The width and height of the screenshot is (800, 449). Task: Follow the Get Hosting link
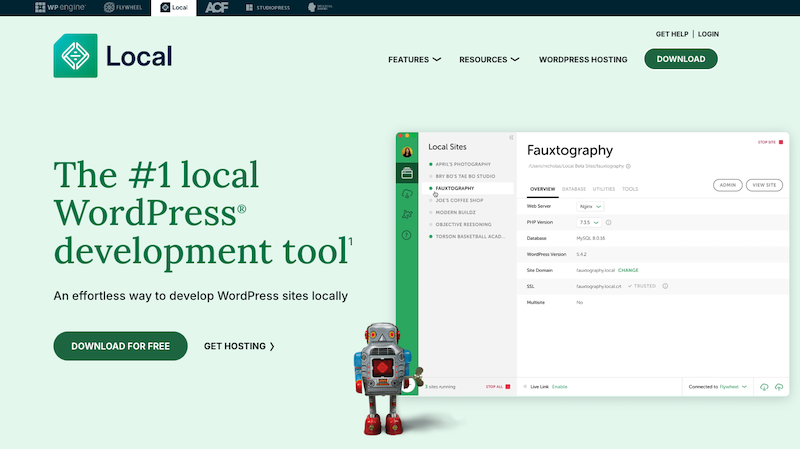coord(239,346)
